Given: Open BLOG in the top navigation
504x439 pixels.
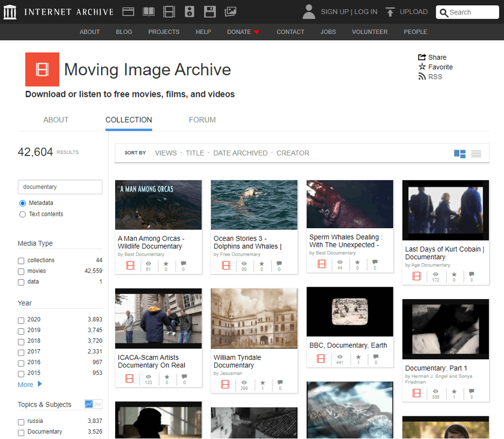Looking at the screenshot, I should tap(124, 32).
